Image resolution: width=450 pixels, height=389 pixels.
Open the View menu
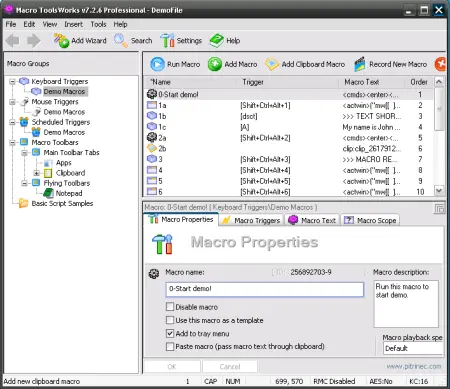50,24
